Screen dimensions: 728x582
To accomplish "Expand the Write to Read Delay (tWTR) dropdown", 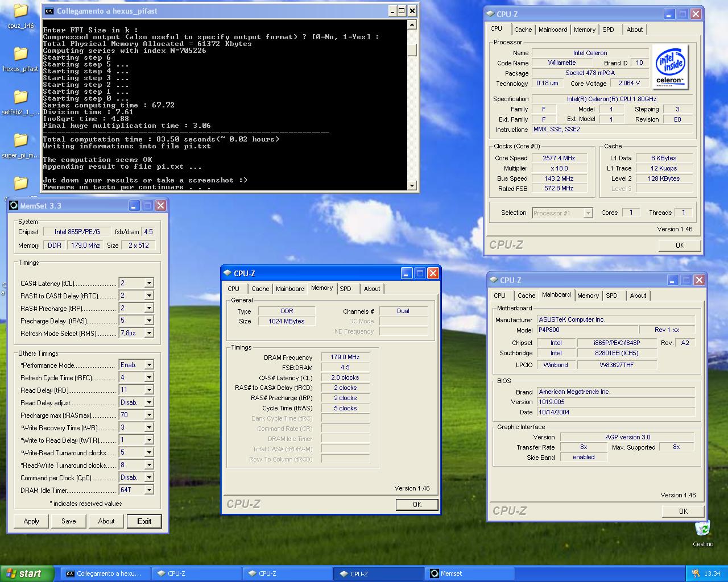I will pos(149,440).
